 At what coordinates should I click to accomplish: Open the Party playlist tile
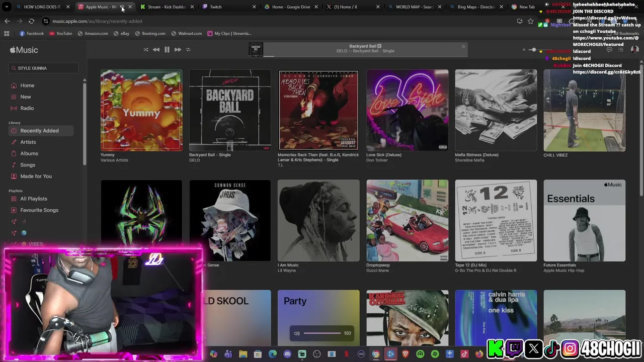coord(318,318)
